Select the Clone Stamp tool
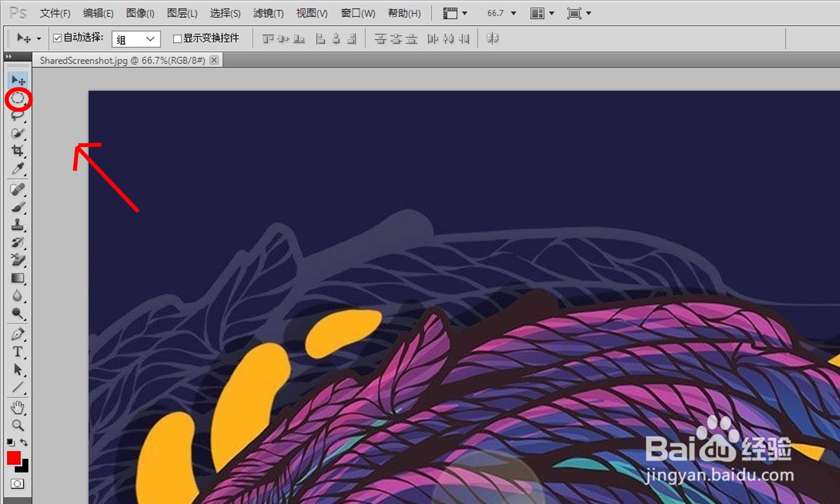840x504 pixels. tap(18, 225)
